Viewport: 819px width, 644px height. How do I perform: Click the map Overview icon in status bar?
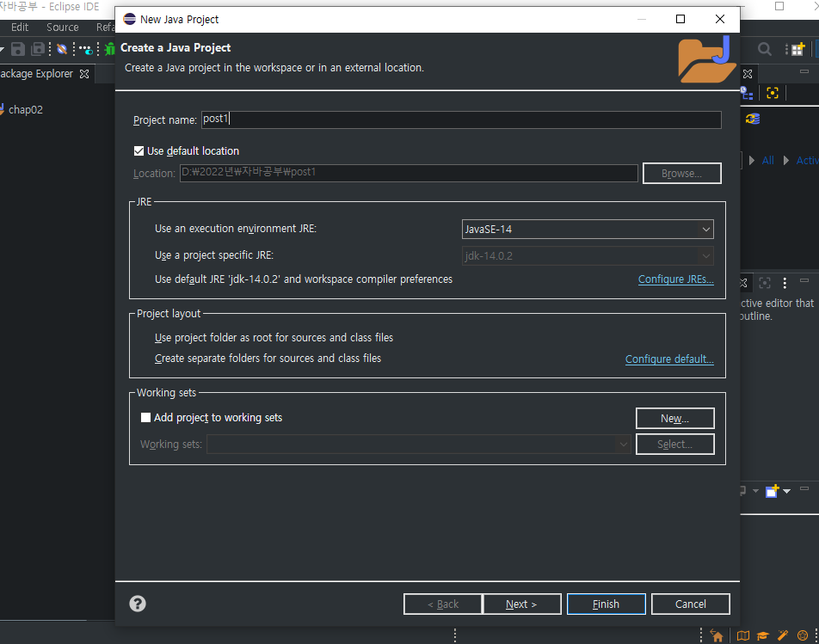[742, 635]
